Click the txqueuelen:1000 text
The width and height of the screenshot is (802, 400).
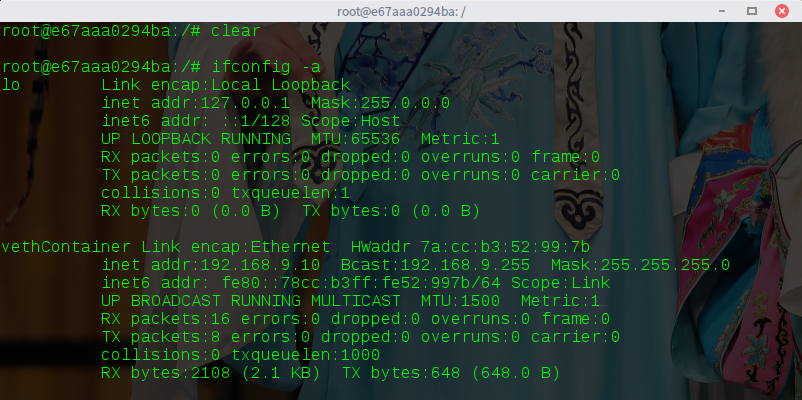[x=306, y=354]
